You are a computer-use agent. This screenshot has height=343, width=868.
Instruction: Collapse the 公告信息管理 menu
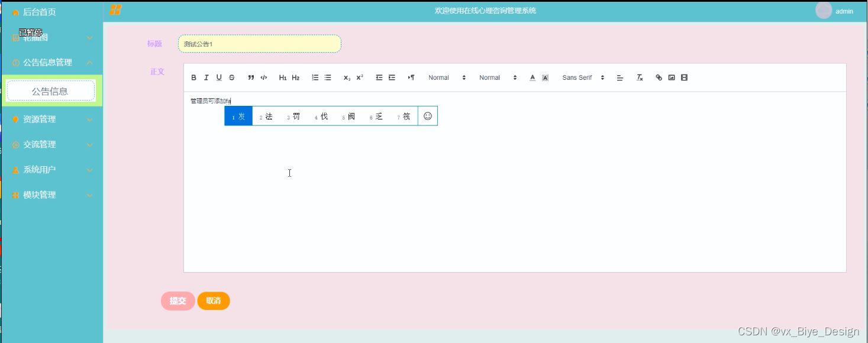tap(52, 62)
